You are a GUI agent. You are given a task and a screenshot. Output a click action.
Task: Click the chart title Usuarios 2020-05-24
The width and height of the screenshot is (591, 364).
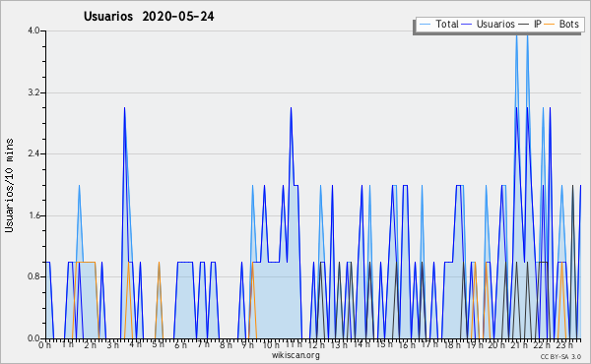tap(149, 17)
